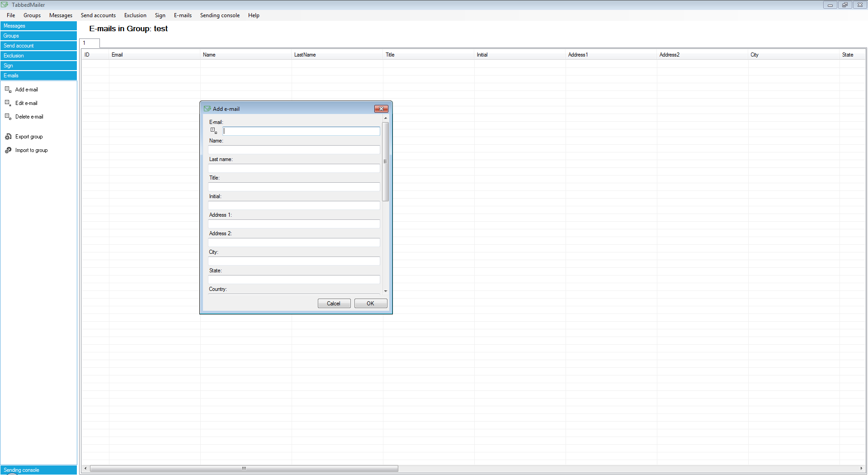Click the grid scroll left arrow
The image size is (868, 475).
click(x=85, y=468)
